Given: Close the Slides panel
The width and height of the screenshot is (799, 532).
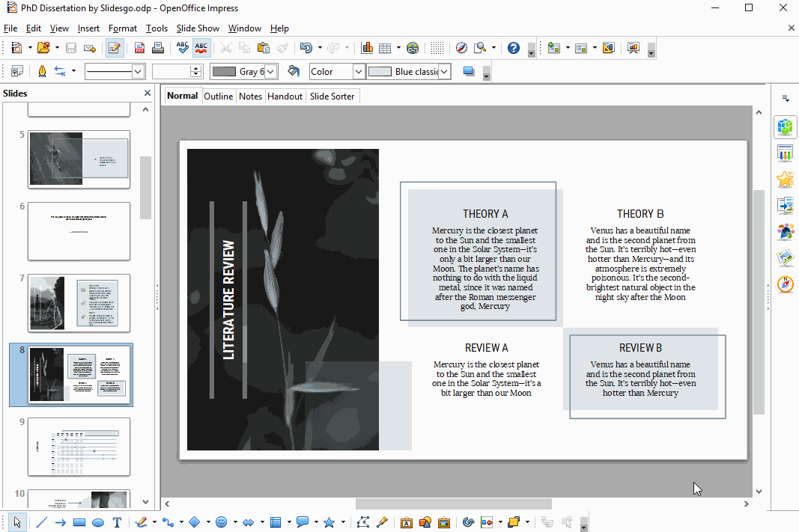Looking at the screenshot, I should click(148, 94).
